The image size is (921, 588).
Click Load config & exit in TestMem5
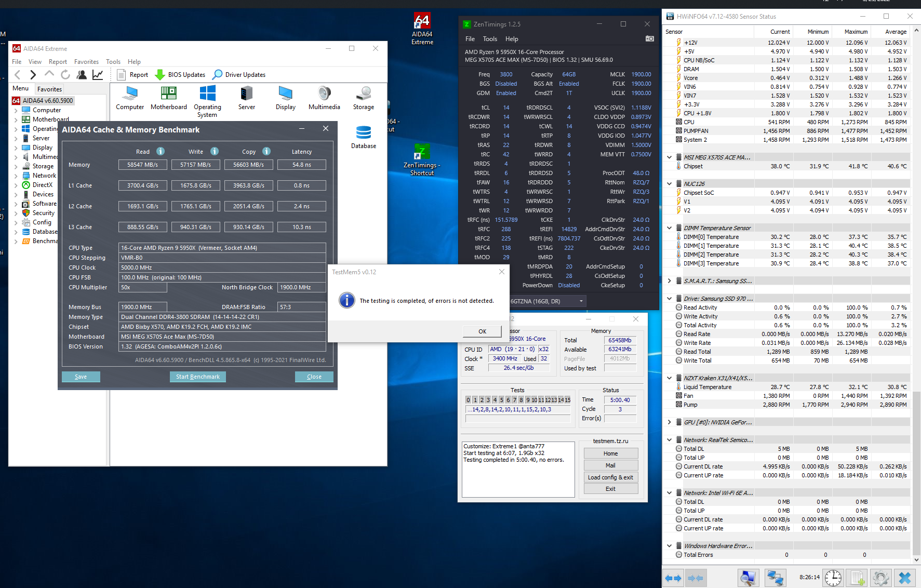[610, 477]
